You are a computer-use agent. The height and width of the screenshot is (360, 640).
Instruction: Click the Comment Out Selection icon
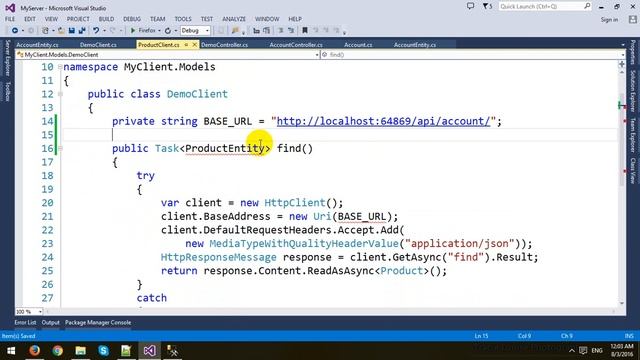coord(281,31)
